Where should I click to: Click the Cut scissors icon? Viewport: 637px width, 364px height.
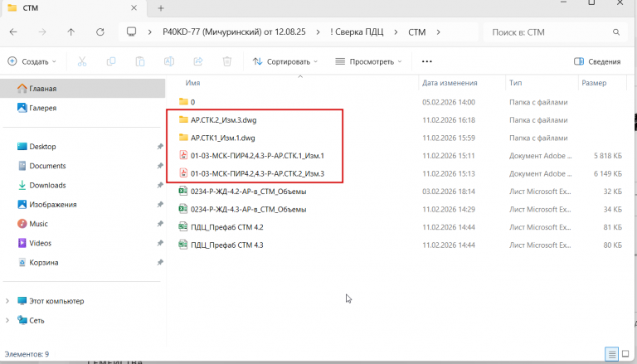[x=82, y=61]
